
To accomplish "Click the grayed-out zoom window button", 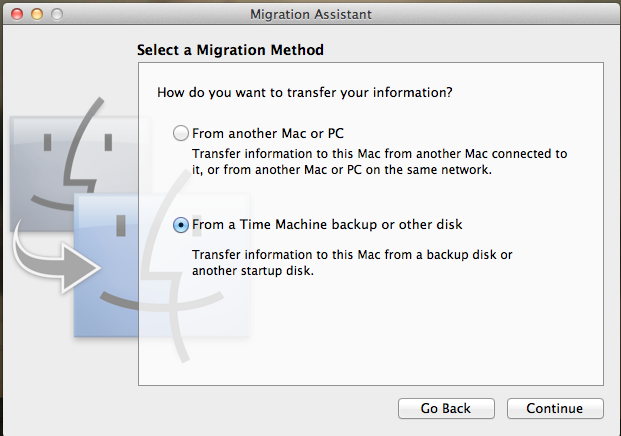I will [57, 14].
